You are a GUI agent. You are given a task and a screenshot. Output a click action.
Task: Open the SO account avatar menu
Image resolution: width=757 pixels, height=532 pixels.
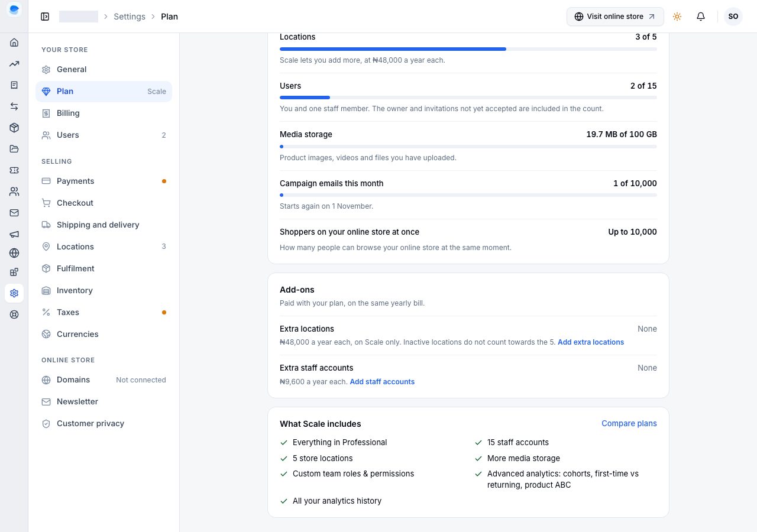click(x=733, y=17)
